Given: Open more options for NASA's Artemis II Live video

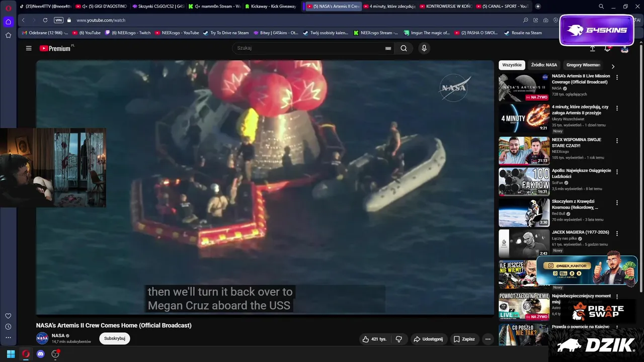Looking at the screenshot, I should (x=617, y=77).
